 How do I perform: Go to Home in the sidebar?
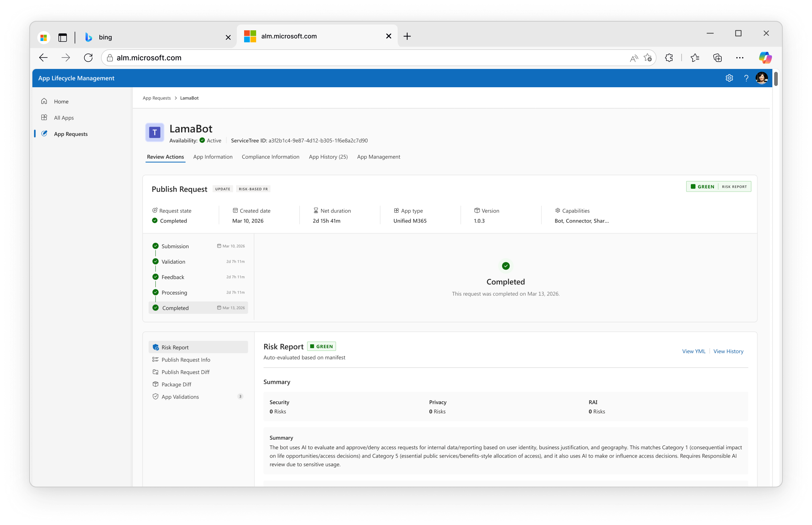click(x=61, y=102)
